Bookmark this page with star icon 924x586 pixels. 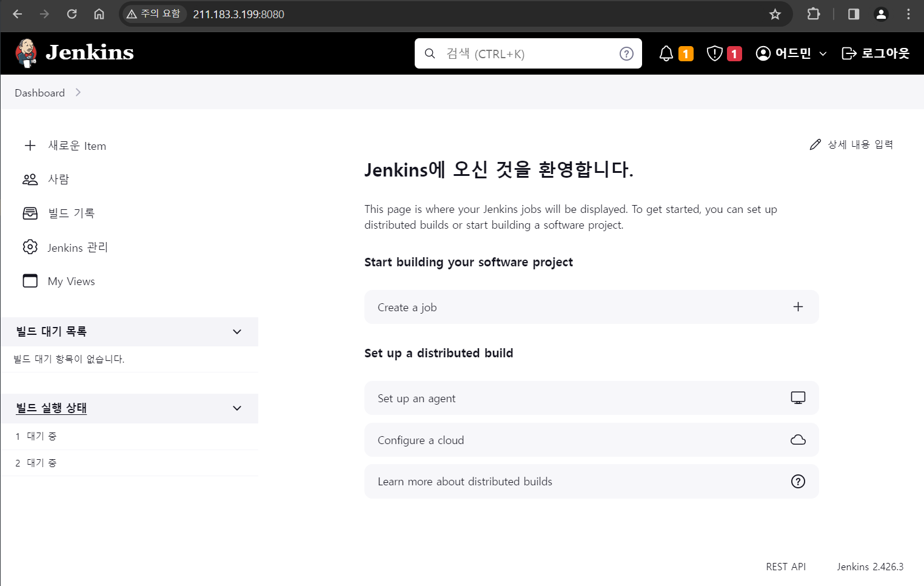pos(775,14)
